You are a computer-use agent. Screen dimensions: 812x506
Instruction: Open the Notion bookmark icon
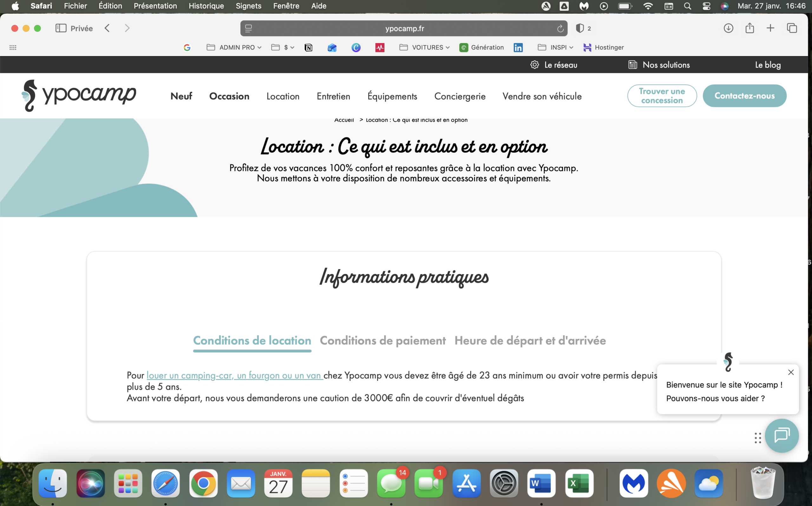pos(308,48)
